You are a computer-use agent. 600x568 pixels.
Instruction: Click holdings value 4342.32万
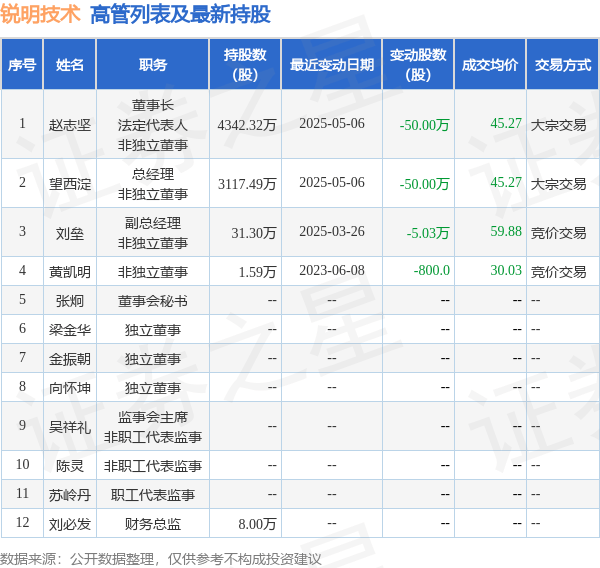pyautogui.click(x=247, y=125)
